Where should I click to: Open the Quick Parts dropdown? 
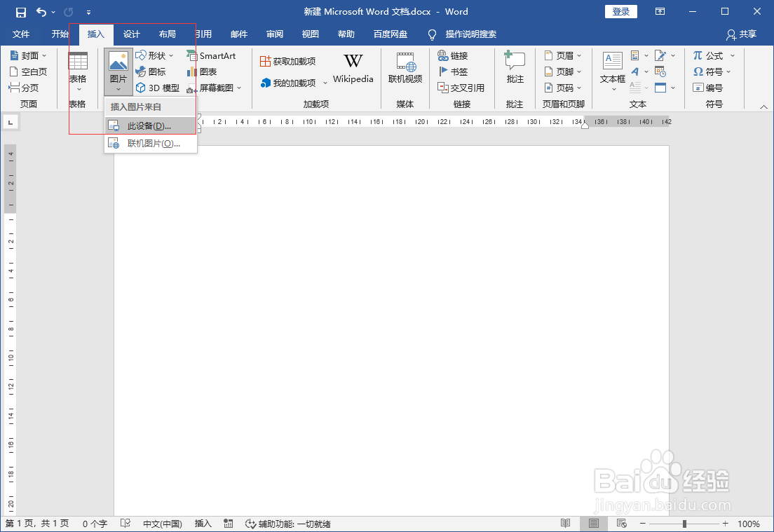coord(646,56)
